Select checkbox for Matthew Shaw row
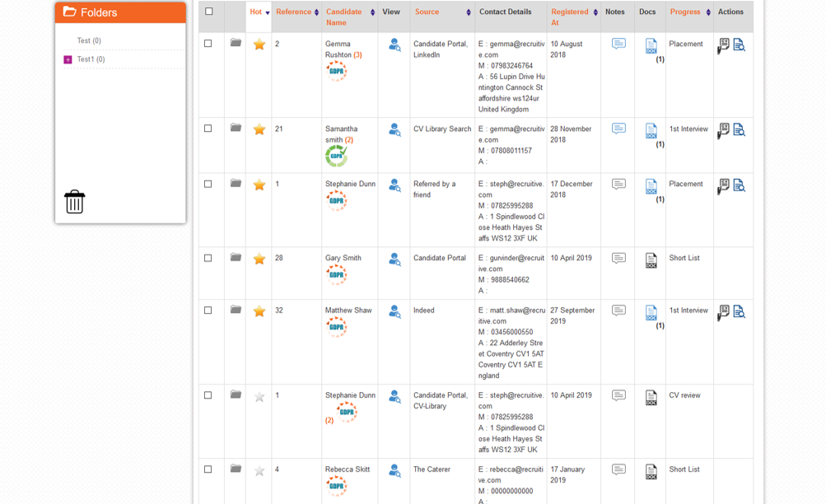Screen dimensions: 826x504 tap(208, 310)
